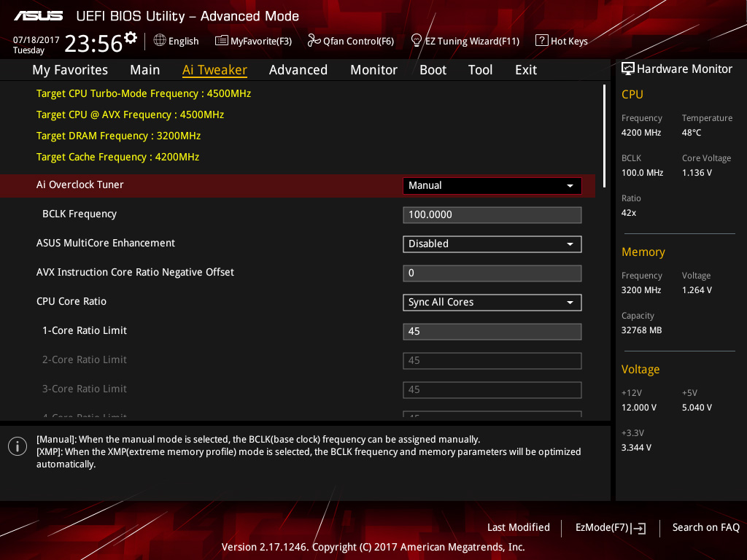747x560 pixels.
Task: Click Target Cache Frequency : 4200MHz text
Action: (x=117, y=157)
